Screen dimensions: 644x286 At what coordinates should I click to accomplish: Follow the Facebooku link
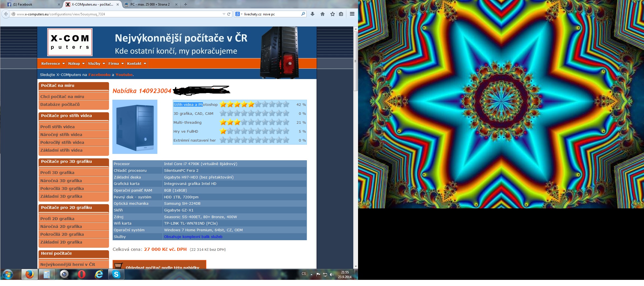(x=100, y=75)
